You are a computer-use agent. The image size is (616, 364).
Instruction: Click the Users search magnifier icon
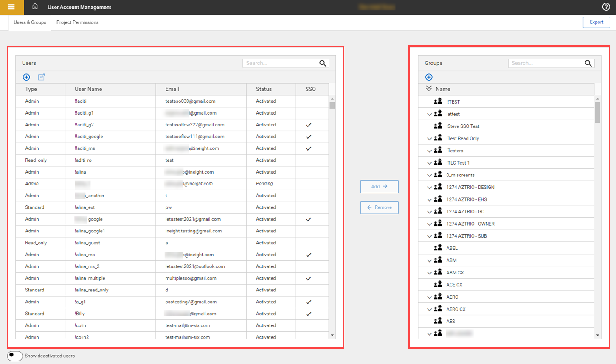coord(323,63)
